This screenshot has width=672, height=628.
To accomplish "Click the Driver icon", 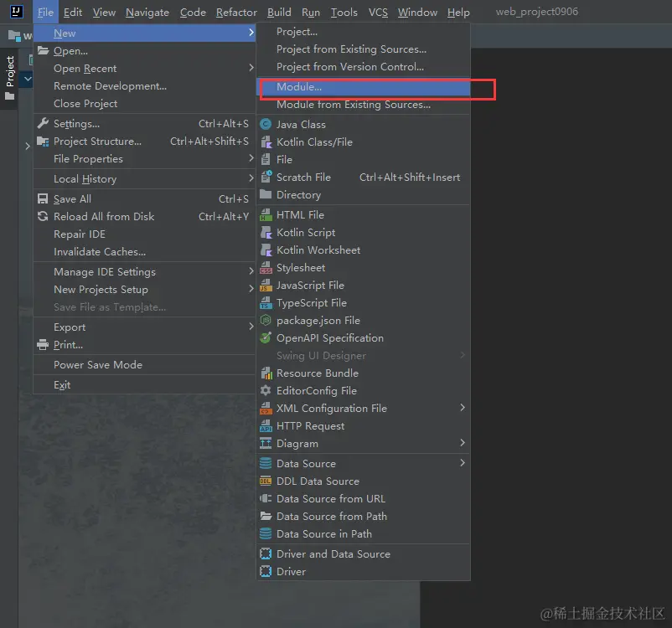I will pos(266,571).
